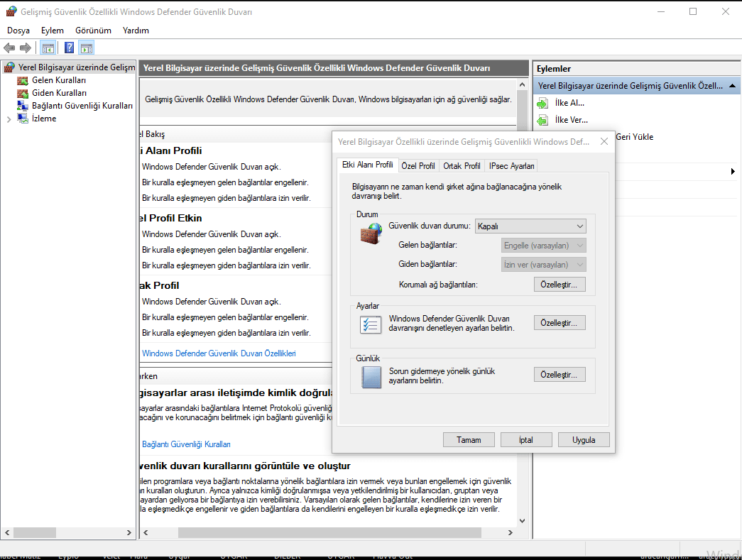Expand the İzleme tree node
Viewport: 742px width, 560px height.
(x=9, y=119)
